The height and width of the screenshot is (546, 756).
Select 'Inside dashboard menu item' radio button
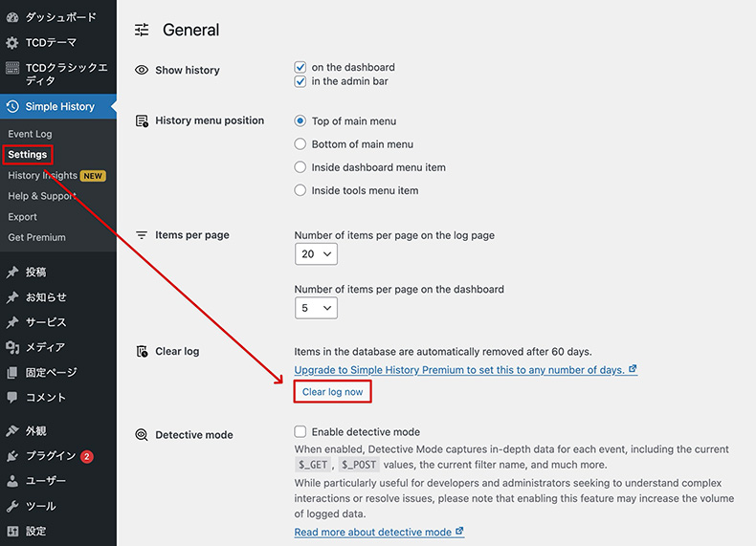click(x=300, y=167)
